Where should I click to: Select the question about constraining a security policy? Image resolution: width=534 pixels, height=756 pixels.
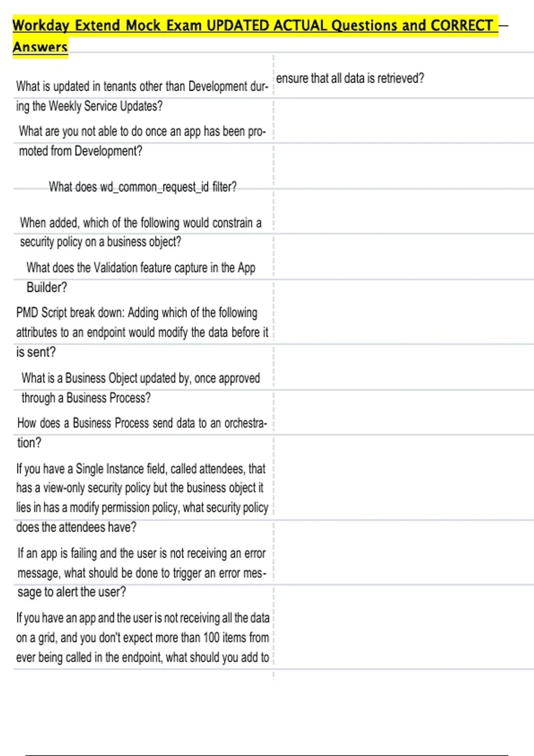pyautogui.click(x=140, y=232)
